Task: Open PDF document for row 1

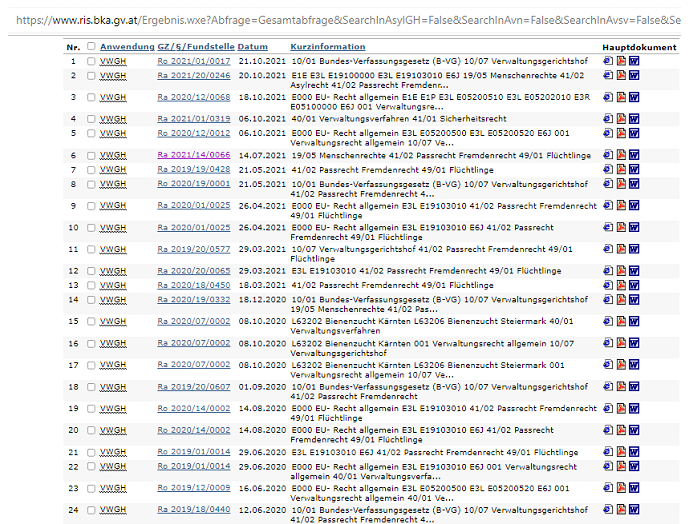Action: click(x=621, y=62)
